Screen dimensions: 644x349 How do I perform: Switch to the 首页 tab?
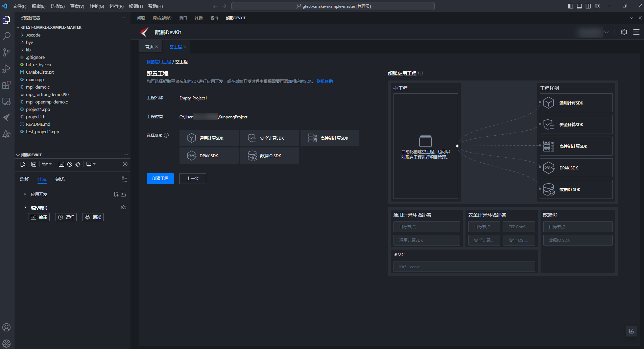pyautogui.click(x=149, y=47)
